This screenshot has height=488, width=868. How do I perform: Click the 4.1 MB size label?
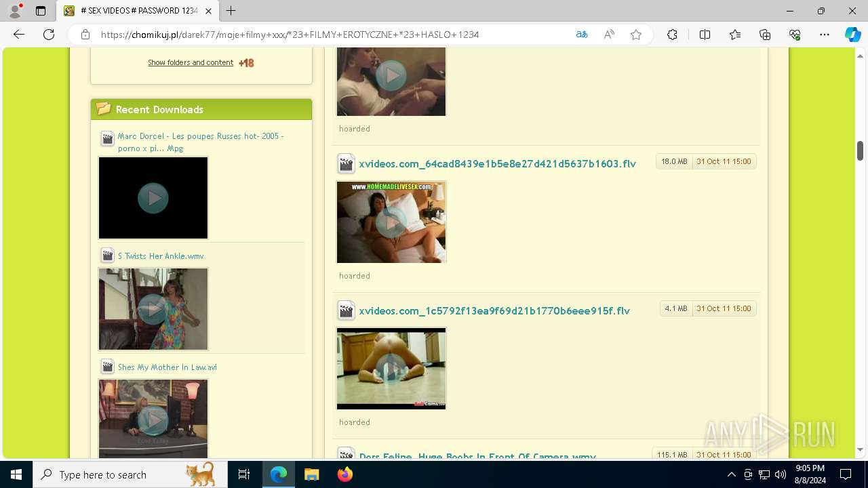click(676, 308)
